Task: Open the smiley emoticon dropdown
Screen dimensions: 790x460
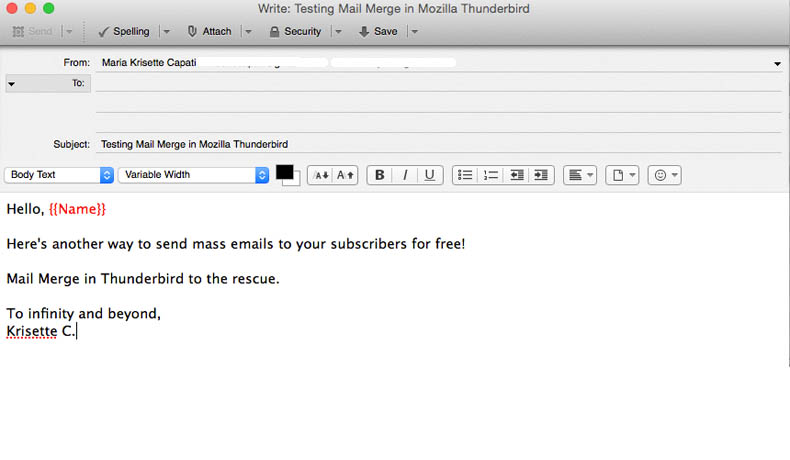Action: point(665,175)
